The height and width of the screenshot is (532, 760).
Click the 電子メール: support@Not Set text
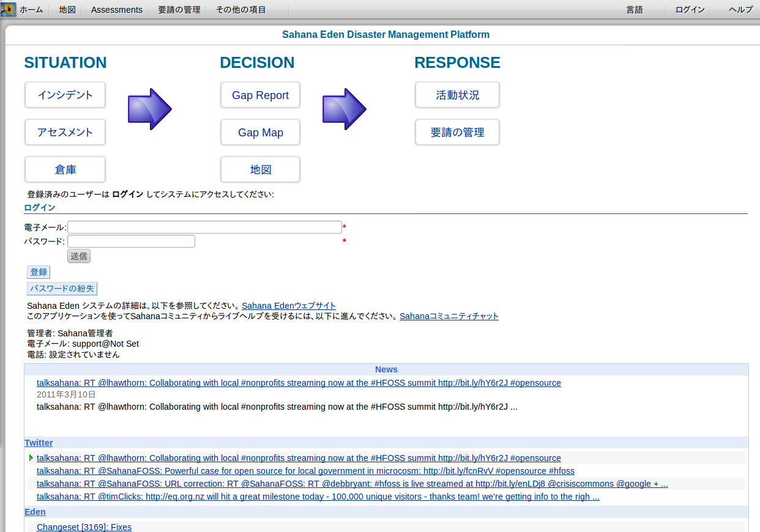click(83, 344)
